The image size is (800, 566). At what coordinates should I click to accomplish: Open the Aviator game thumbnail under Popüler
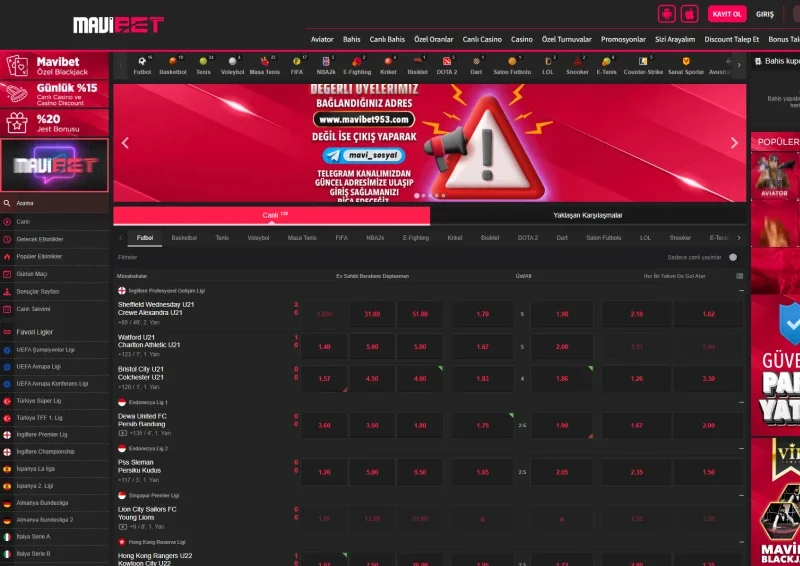coord(774,176)
